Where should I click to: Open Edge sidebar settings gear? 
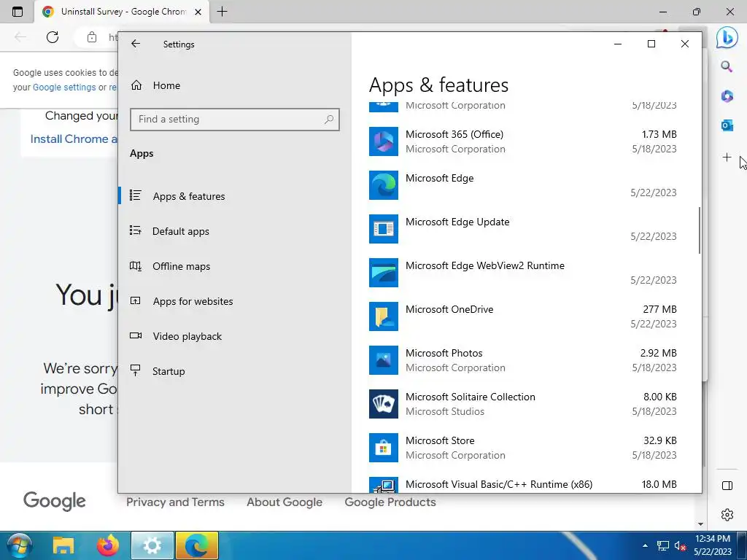click(727, 515)
